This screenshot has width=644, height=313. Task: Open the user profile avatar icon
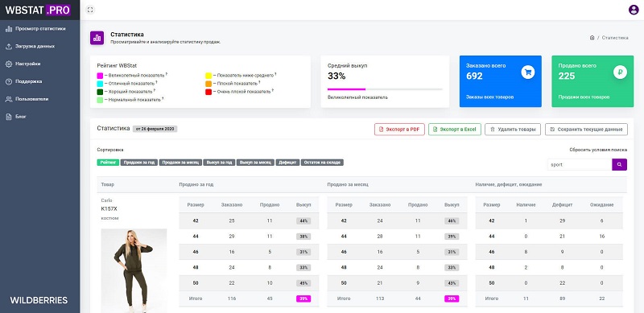coord(634,10)
